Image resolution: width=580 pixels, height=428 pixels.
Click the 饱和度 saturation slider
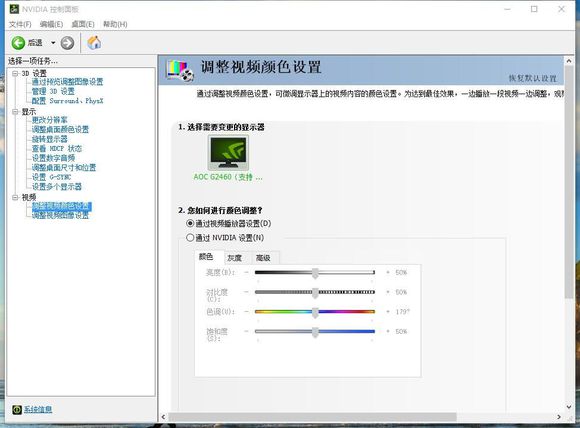315,331
